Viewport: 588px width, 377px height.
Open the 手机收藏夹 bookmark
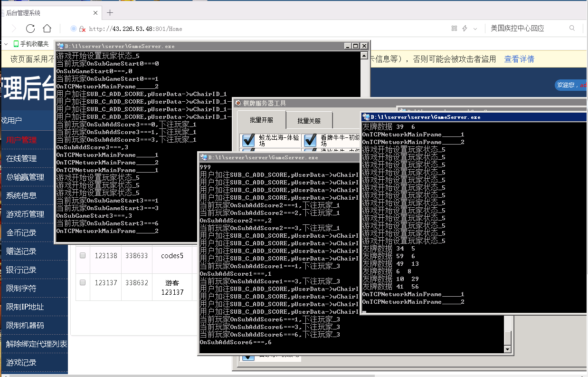[x=31, y=44]
